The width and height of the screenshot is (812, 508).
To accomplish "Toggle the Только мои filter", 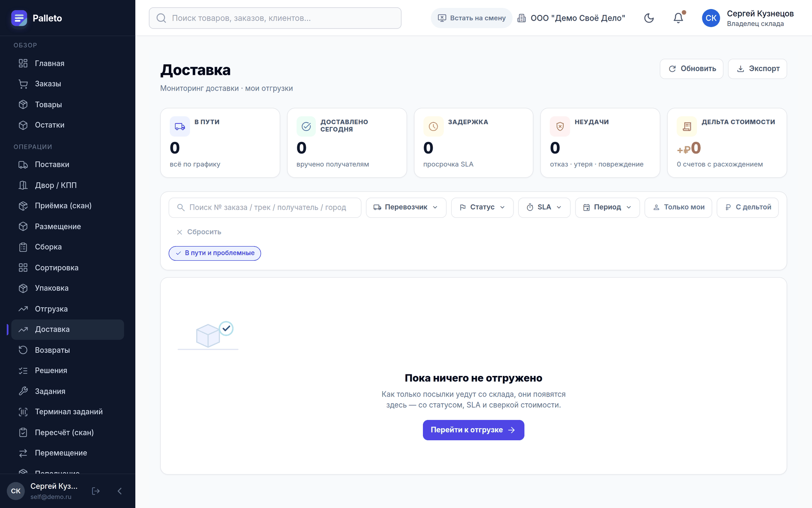I will (x=678, y=207).
